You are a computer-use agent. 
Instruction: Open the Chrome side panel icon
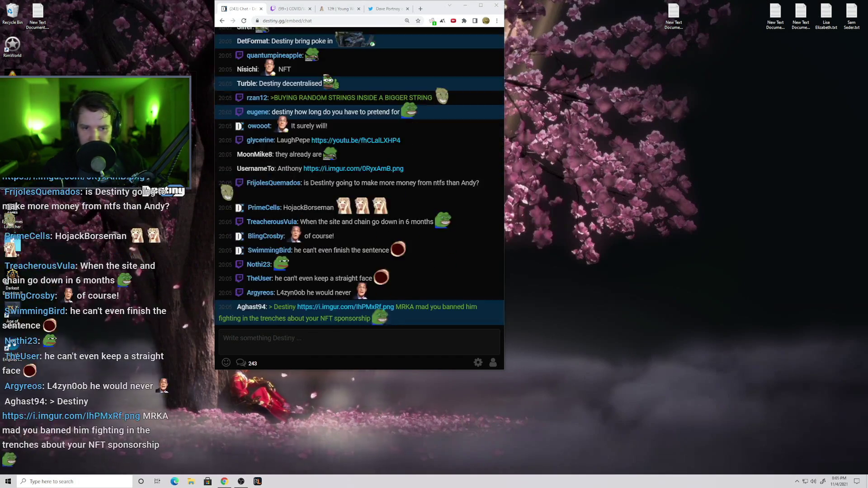point(475,21)
